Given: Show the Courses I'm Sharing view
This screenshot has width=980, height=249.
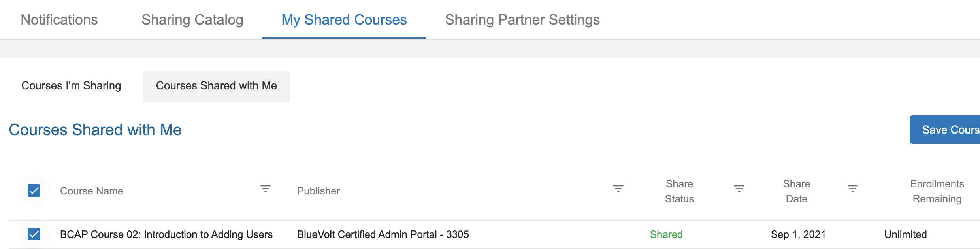Looking at the screenshot, I should point(71,86).
